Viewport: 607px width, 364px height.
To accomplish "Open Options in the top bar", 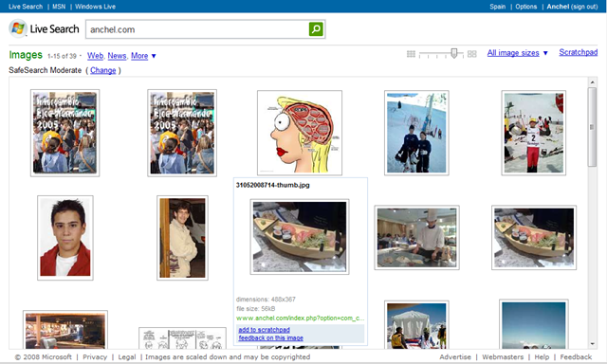I will pos(526,7).
